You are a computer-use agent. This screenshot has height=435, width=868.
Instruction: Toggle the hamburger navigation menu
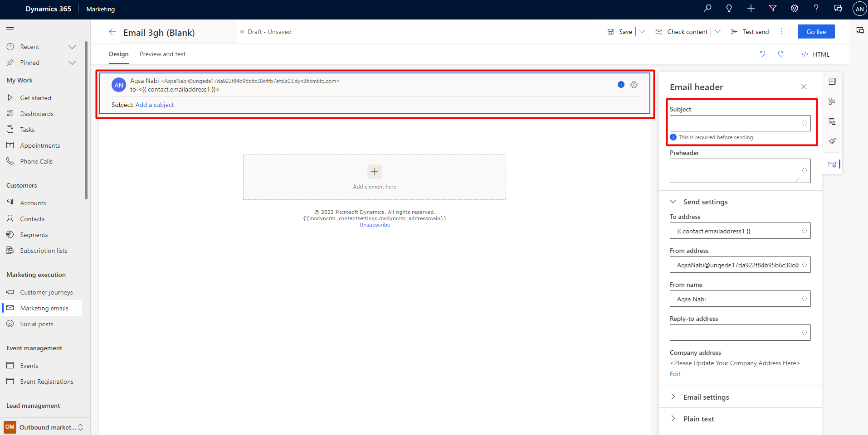click(10, 29)
